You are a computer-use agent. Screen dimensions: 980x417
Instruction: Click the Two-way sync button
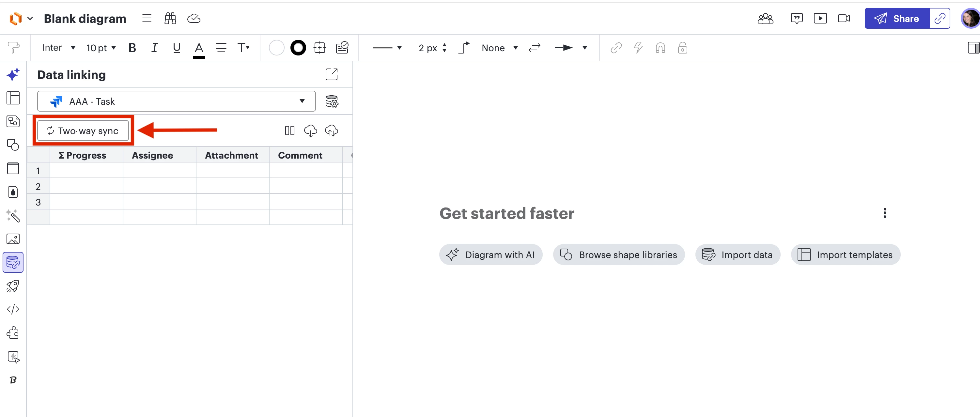[x=83, y=131]
